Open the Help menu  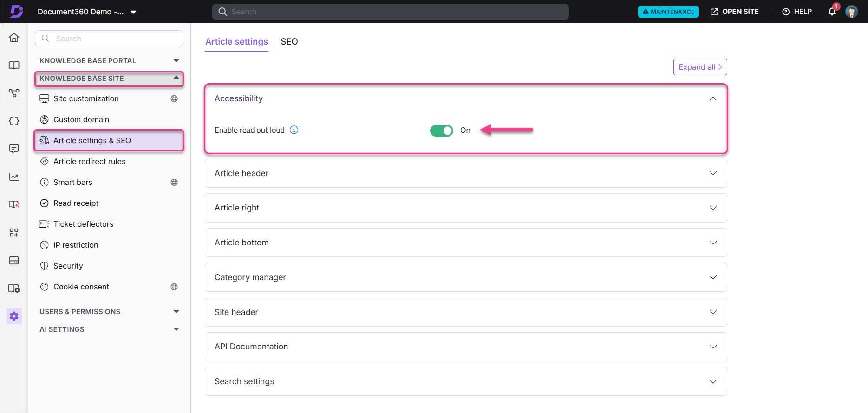tap(797, 12)
